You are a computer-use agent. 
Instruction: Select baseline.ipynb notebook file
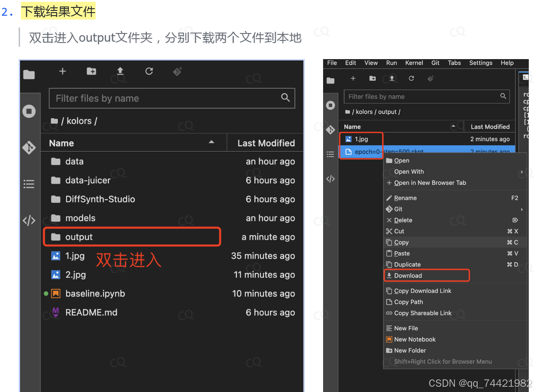coord(95,294)
